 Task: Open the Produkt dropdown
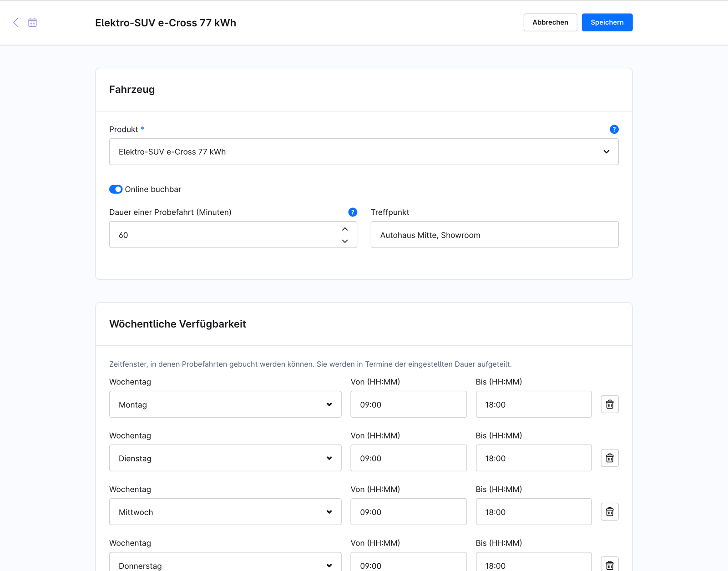(x=364, y=152)
